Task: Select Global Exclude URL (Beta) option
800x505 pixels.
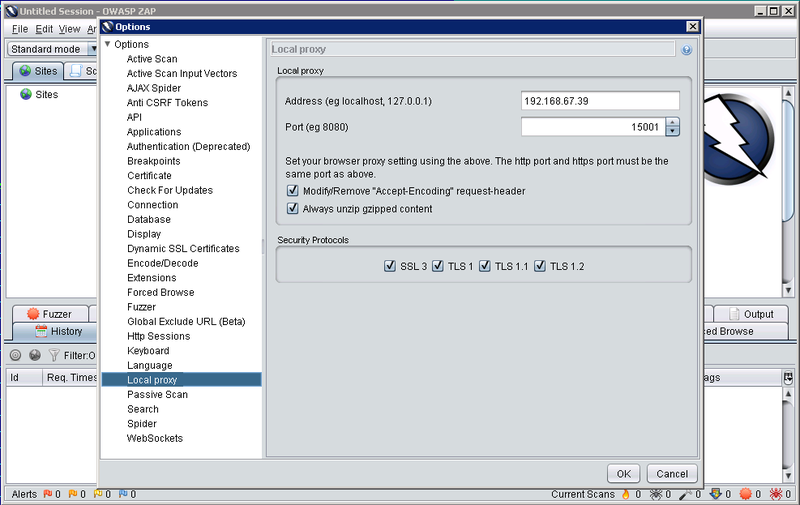Action: coord(186,321)
